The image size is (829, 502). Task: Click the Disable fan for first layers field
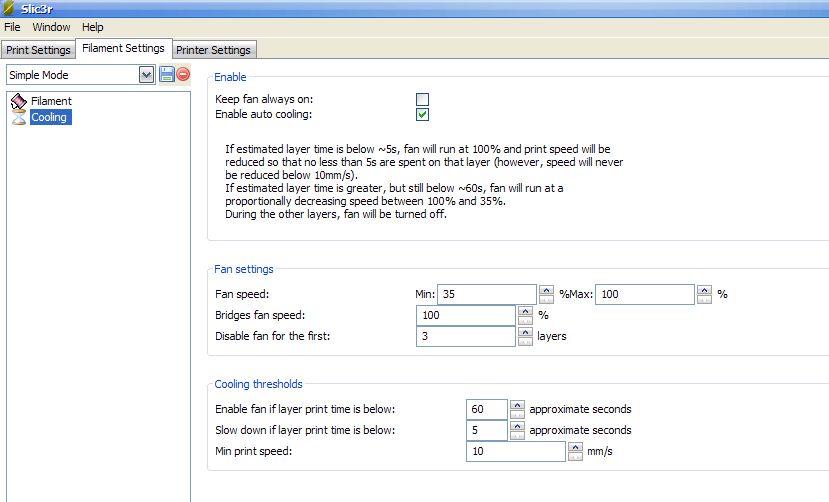coord(466,337)
